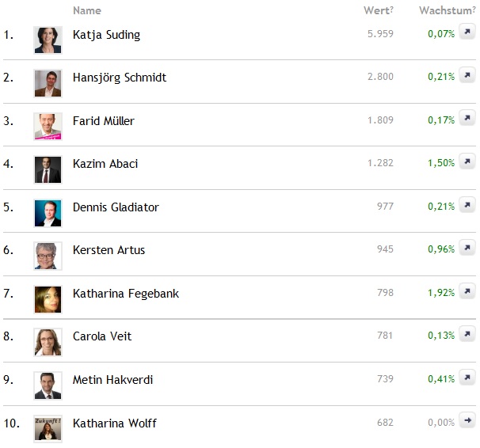The height and width of the screenshot is (448, 480).
Task: Click the growth arrow icon in Kazim Abaci's row
Action: [467, 162]
